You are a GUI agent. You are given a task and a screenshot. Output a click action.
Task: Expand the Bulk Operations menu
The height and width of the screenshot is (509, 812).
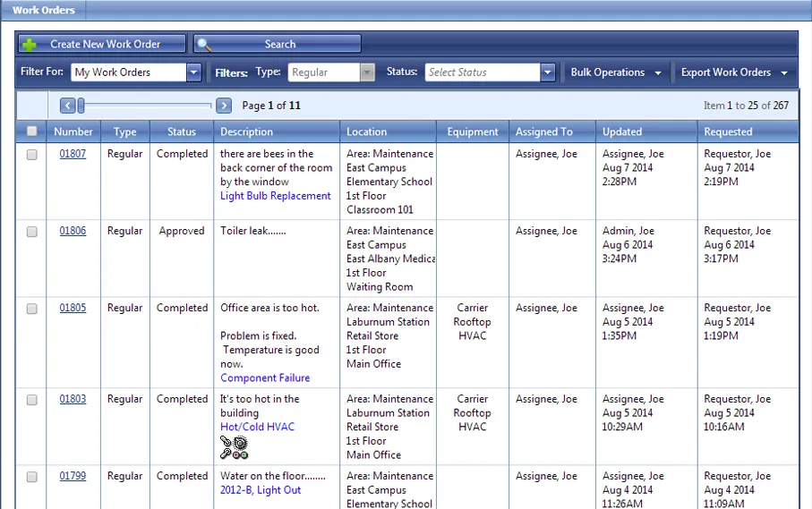(616, 72)
